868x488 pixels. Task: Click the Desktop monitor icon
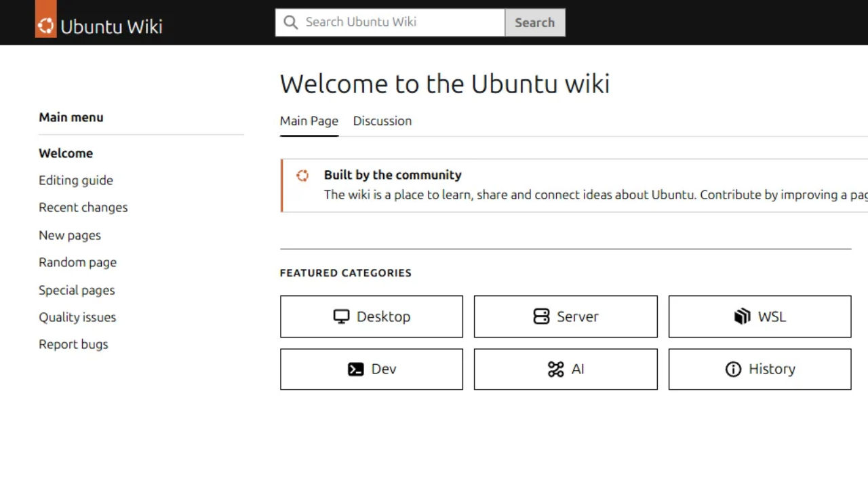pyautogui.click(x=341, y=317)
